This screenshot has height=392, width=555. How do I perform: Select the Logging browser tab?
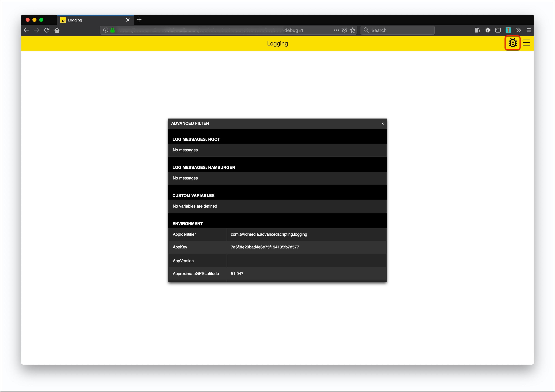pyautogui.click(x=95, y=20)
